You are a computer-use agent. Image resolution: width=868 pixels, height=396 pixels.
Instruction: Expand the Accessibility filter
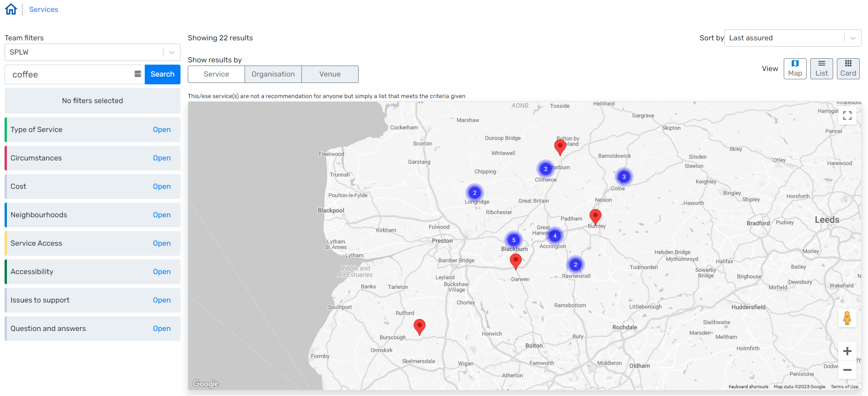click(x=161, y=272)
